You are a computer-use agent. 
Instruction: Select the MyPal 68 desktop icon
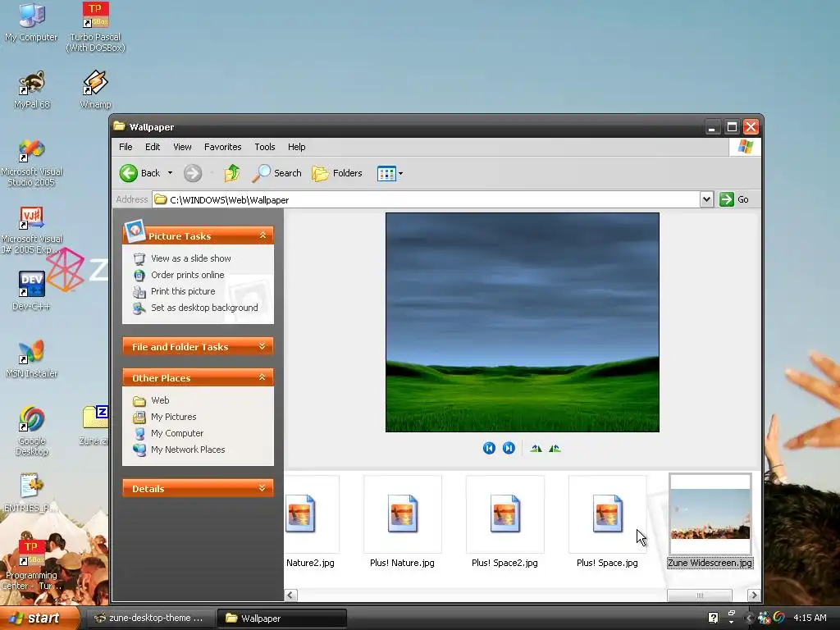(32, 90)
